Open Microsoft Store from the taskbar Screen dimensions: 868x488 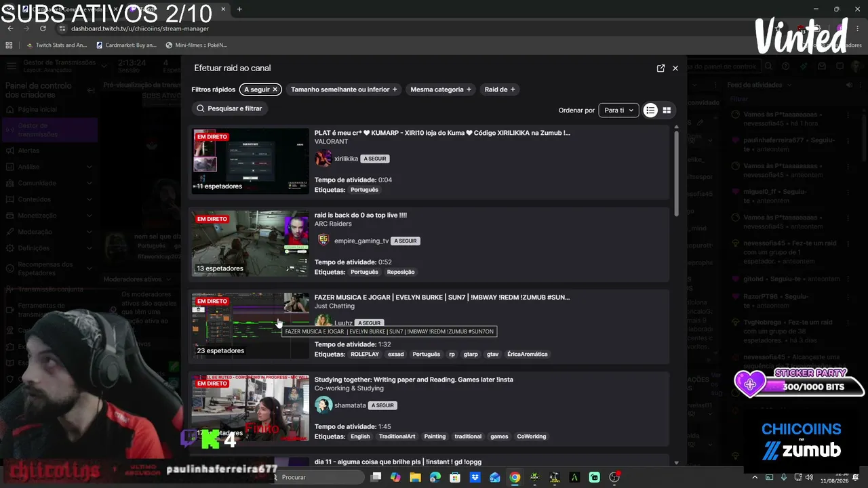click(455, 477)
